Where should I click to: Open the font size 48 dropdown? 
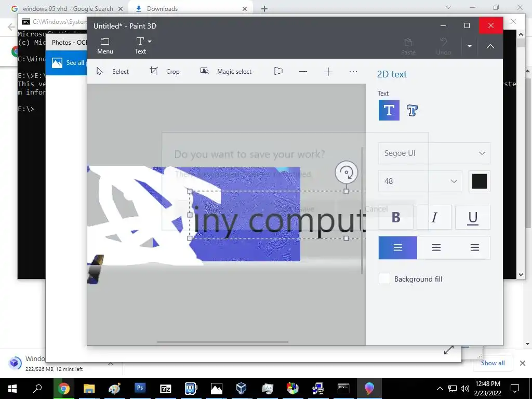[x=420, y=181]
